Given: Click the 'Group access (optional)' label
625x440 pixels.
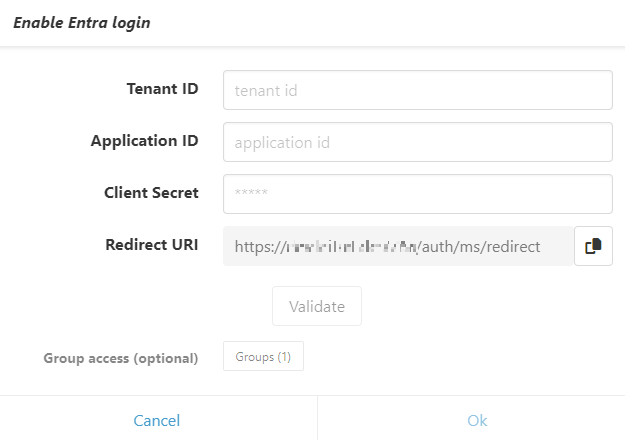Looking at the screenshot, I should [121, 358].
